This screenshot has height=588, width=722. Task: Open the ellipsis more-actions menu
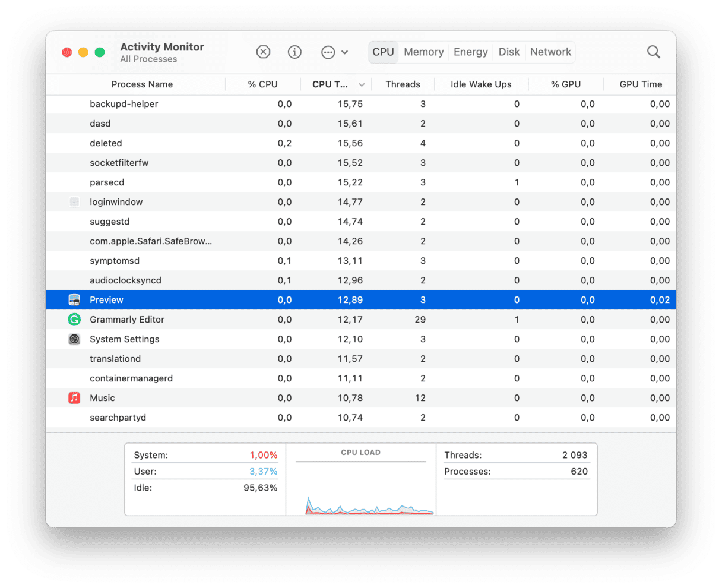(334, 52)
